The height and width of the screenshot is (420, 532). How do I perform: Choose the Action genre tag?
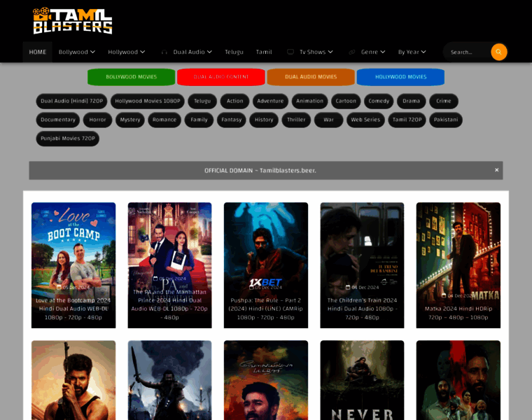(x=234, y=101)
